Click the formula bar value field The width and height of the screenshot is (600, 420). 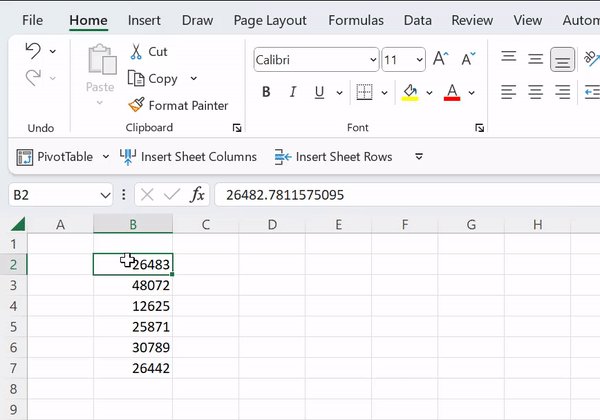click(x=407, y=195)
